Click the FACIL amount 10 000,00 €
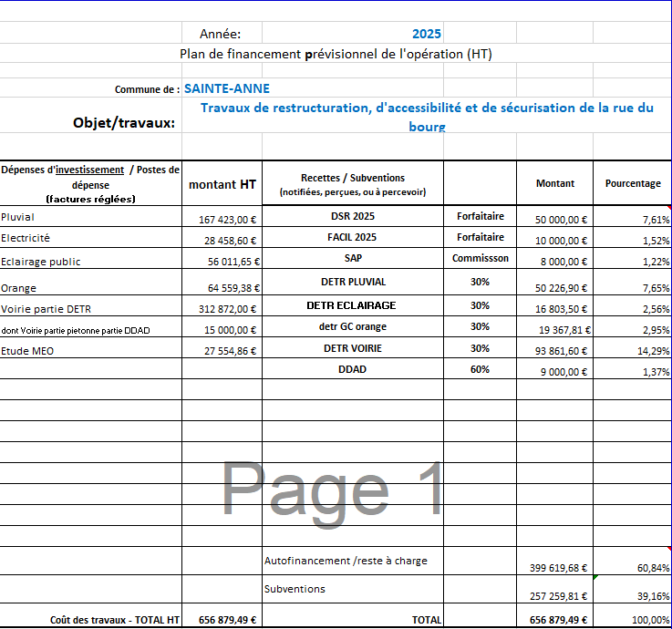This screenshot has height=629, width=672. click(561, 241)
